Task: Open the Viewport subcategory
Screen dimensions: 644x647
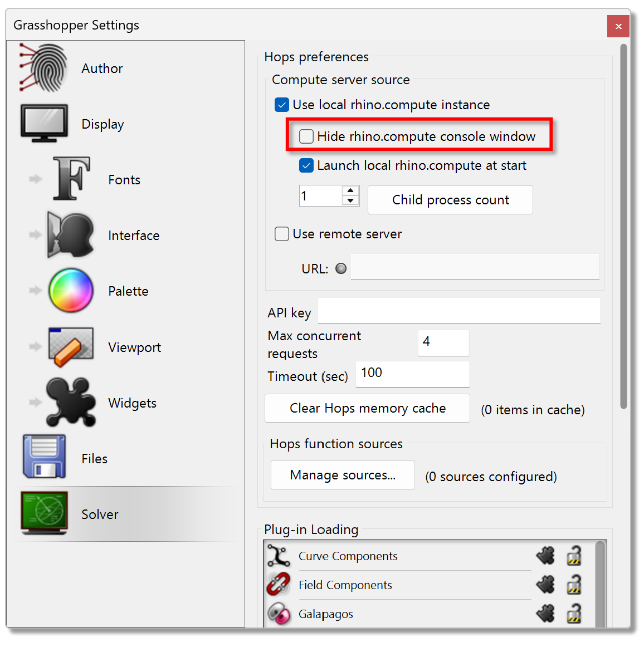Action: (136, 346)
